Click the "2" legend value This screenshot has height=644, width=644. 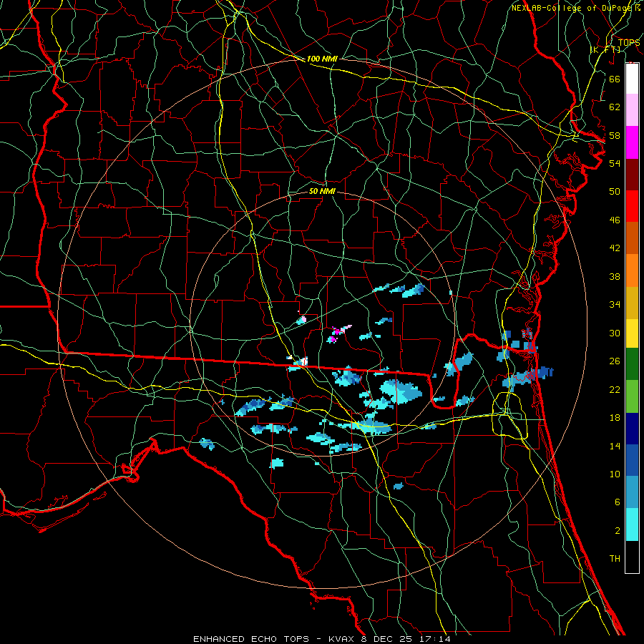617,531
